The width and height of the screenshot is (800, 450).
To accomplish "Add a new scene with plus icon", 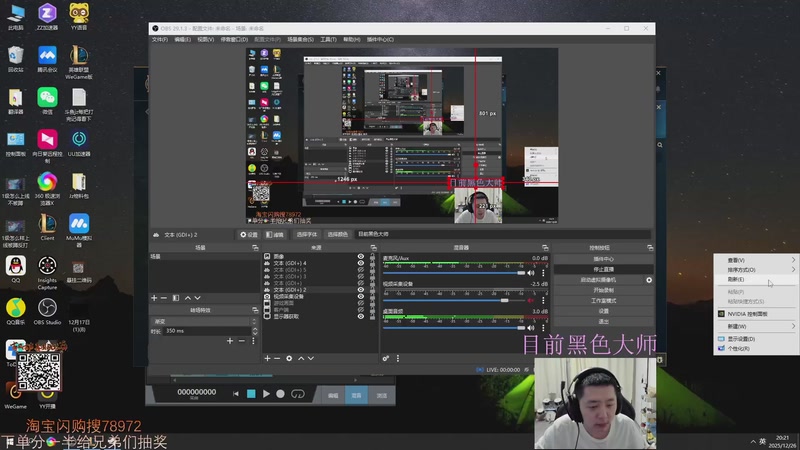I will (154, 298).
